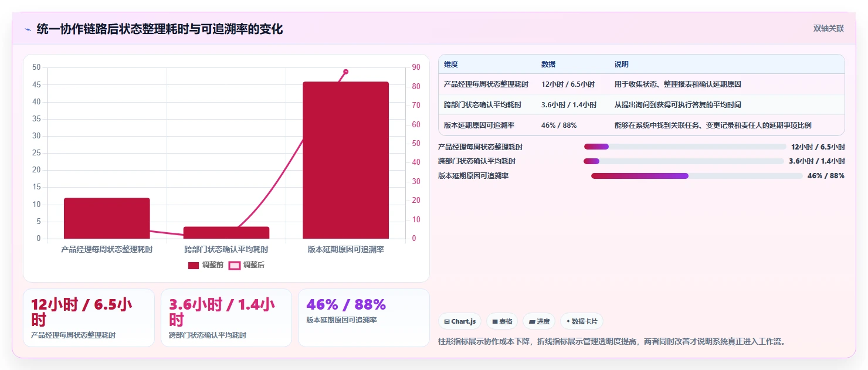Image resolution: width=868 pixels, height=370 pixels.
Task: Click progress value 46% / 88% at row end
Action: tap(826, 176)
